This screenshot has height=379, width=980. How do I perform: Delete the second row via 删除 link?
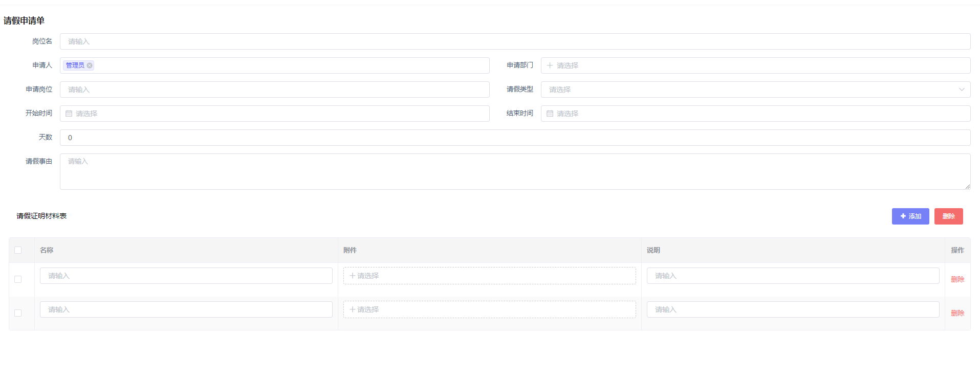click(x=957, y=313)
